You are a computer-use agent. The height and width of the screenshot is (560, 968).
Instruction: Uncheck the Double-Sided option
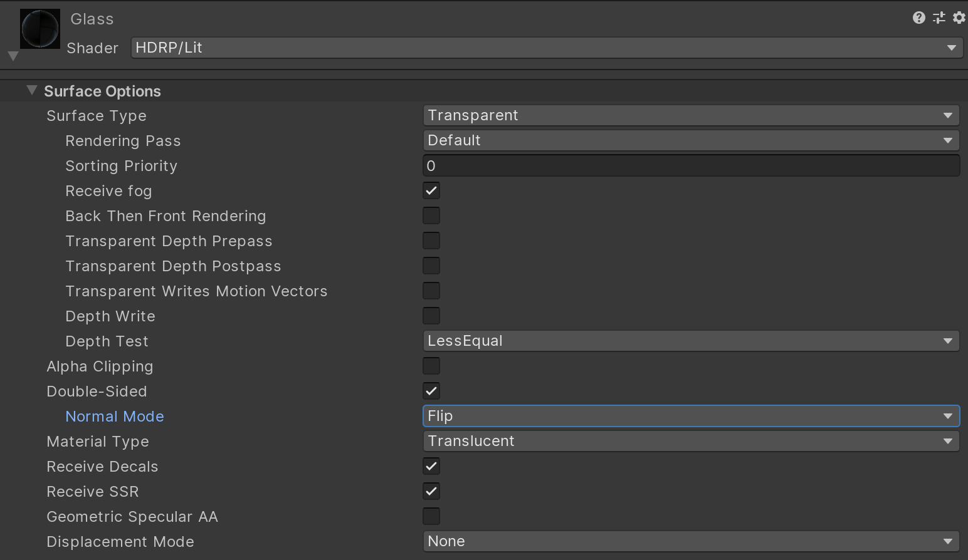431,391
